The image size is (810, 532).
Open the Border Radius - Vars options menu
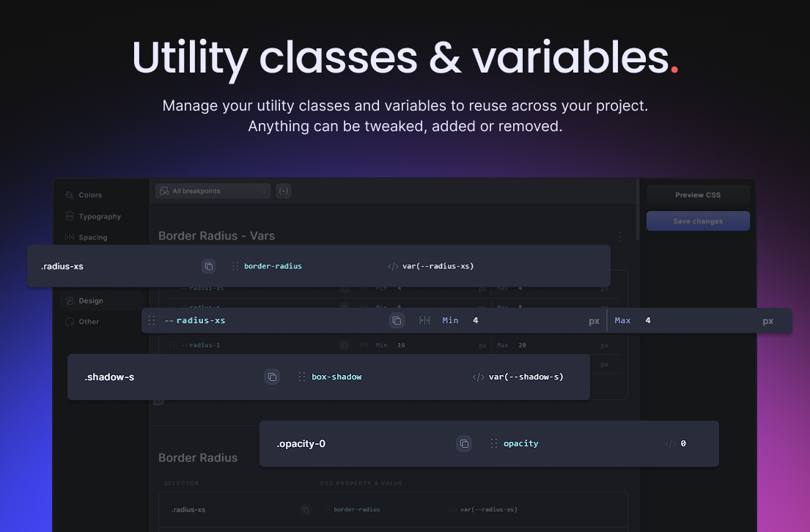coord(620,237)
